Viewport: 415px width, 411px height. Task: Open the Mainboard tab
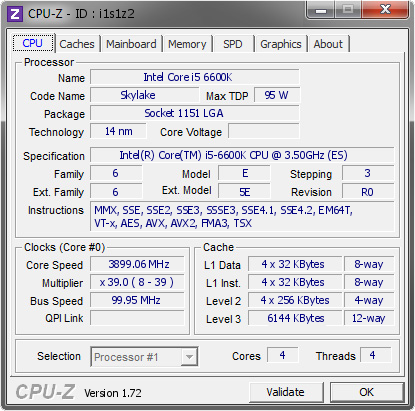(131, 44)
